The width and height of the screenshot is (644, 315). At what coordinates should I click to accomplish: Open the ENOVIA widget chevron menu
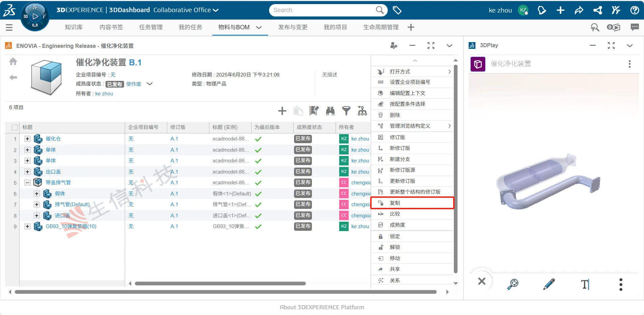click(x=449, y=45)
